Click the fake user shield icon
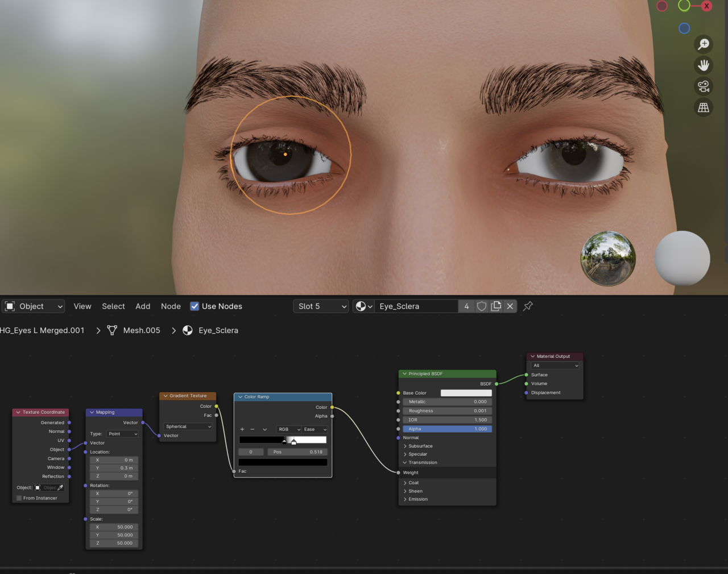The image size is (728, 574). coord(482,306)
